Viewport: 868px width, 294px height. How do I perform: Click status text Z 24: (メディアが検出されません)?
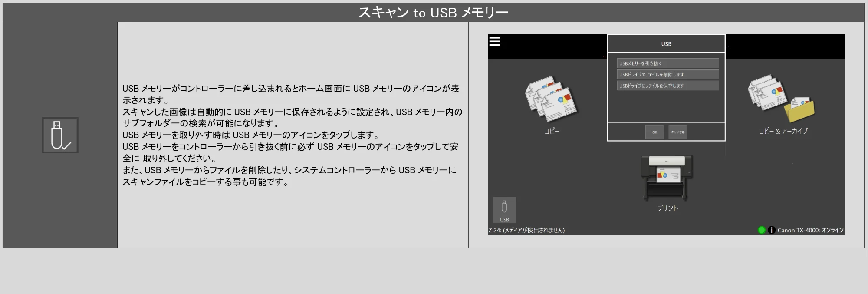526,230
